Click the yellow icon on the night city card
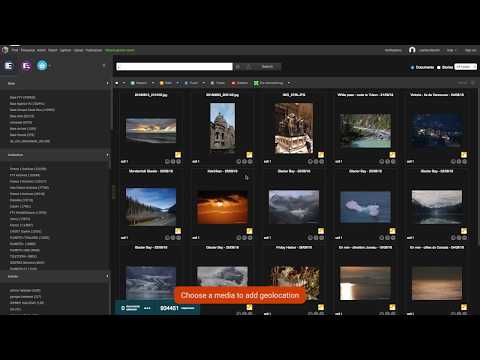The width and height of the screenshot is (480, 360). [464, 155]
